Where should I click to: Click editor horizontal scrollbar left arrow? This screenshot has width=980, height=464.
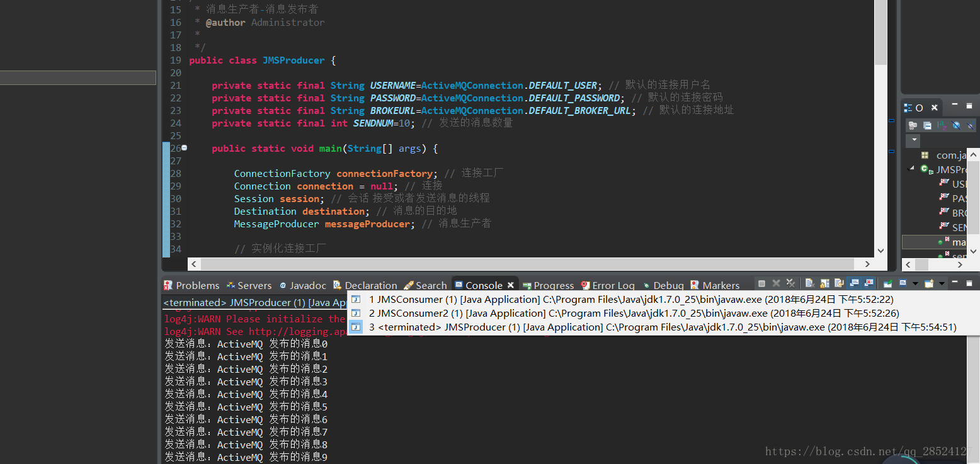pyautogui.click(x=194, y=264)
